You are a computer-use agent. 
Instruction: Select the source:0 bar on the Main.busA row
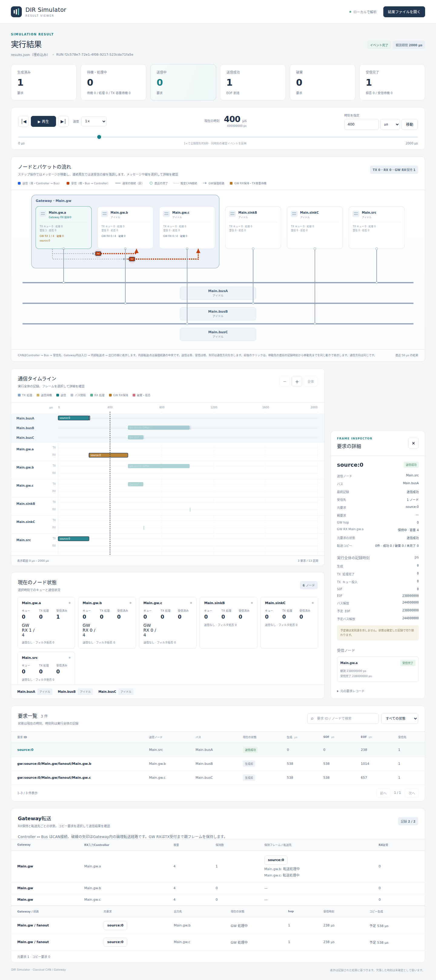coord(74,418)
